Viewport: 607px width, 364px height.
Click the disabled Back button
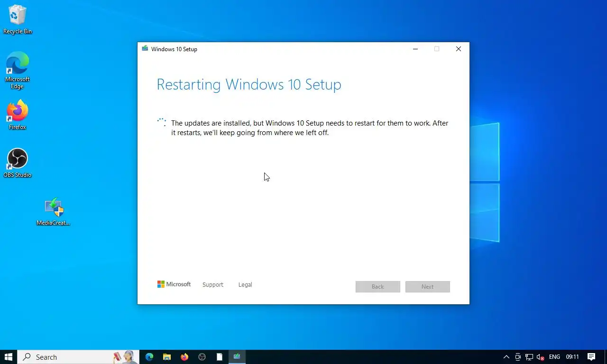coord(378,287)
